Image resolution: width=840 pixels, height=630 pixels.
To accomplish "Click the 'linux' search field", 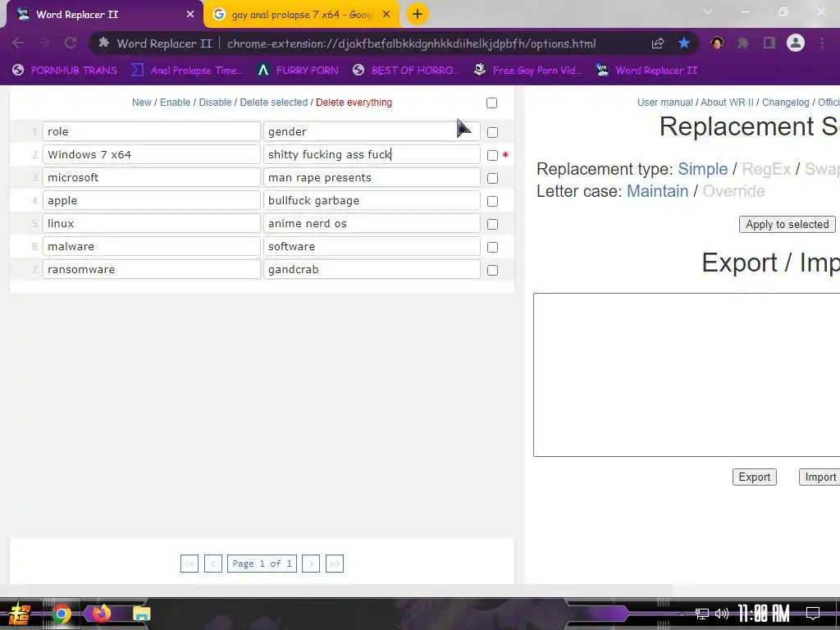I will pos(152,224).
